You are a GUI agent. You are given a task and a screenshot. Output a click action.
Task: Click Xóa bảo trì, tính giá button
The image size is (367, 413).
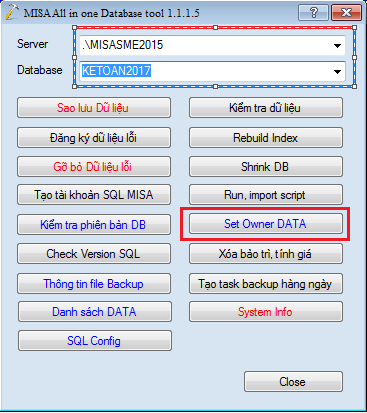tap(266, 254)
